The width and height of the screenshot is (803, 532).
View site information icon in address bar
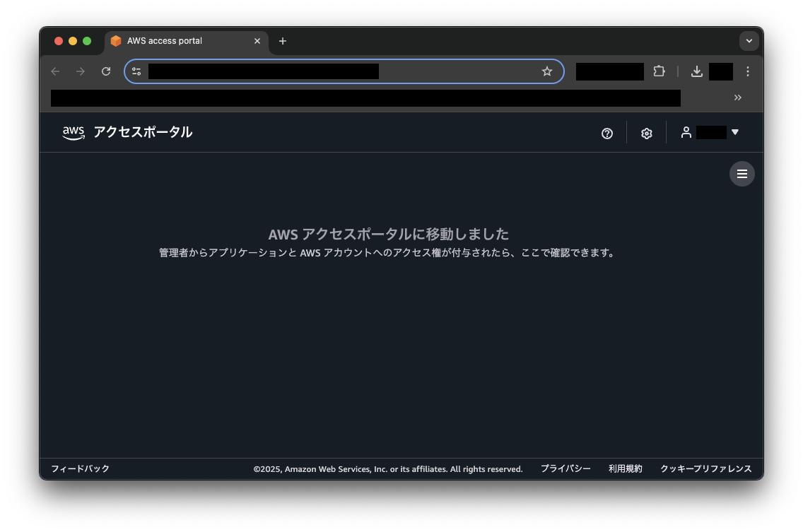click(136, 71)
